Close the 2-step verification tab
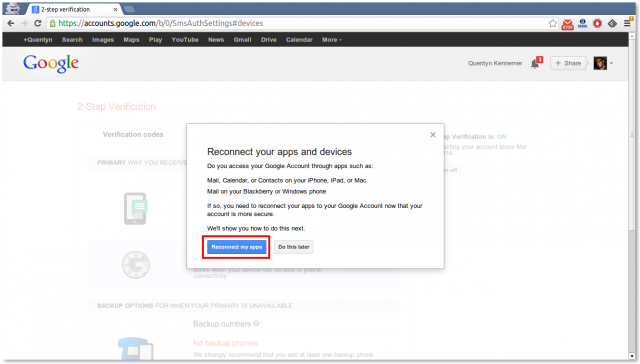Viewport: 640px width, 364px height. (116, 9)
